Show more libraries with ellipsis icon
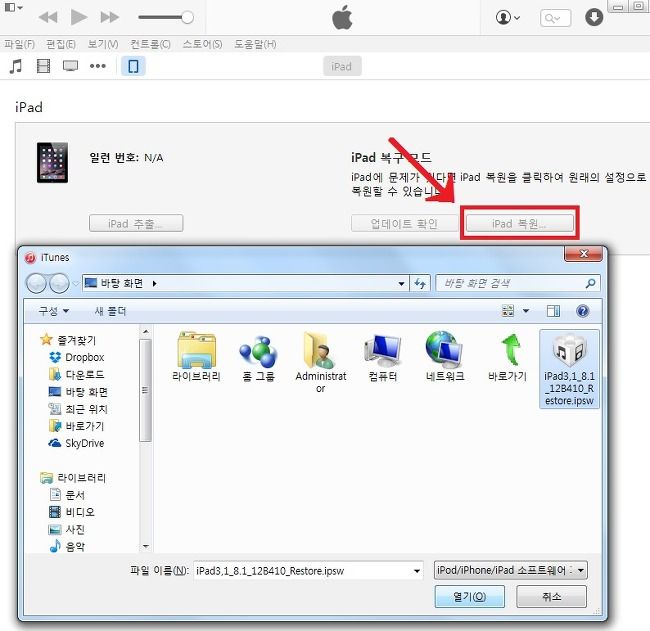 click(98, 66)
